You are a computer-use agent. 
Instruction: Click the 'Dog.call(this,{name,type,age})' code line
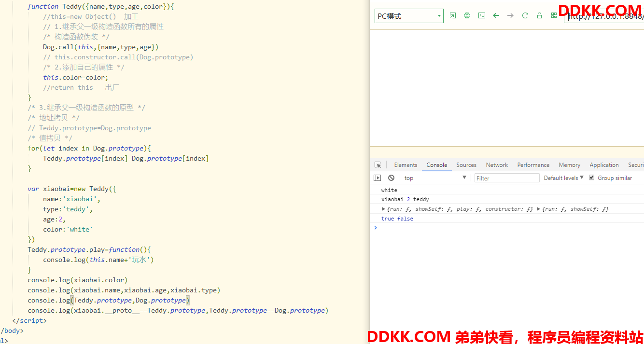101,47
